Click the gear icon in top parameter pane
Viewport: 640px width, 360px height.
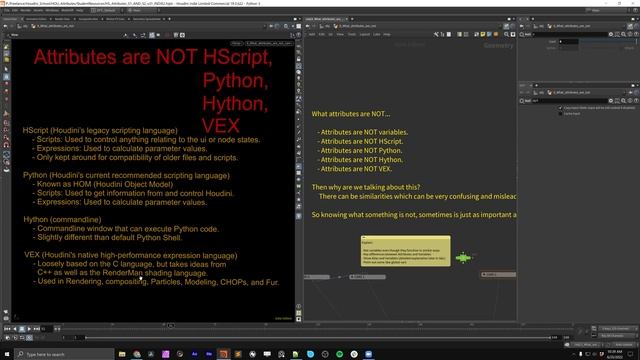[611, 34]
